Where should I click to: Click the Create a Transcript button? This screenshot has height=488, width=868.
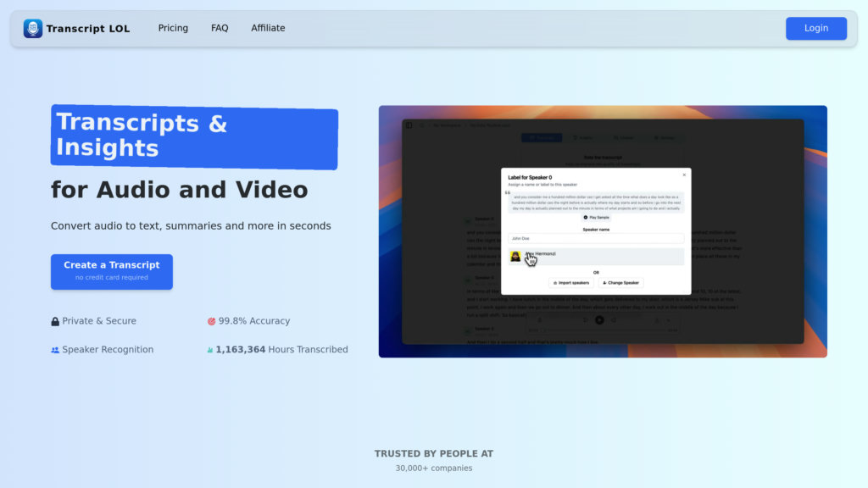[112, 271]
